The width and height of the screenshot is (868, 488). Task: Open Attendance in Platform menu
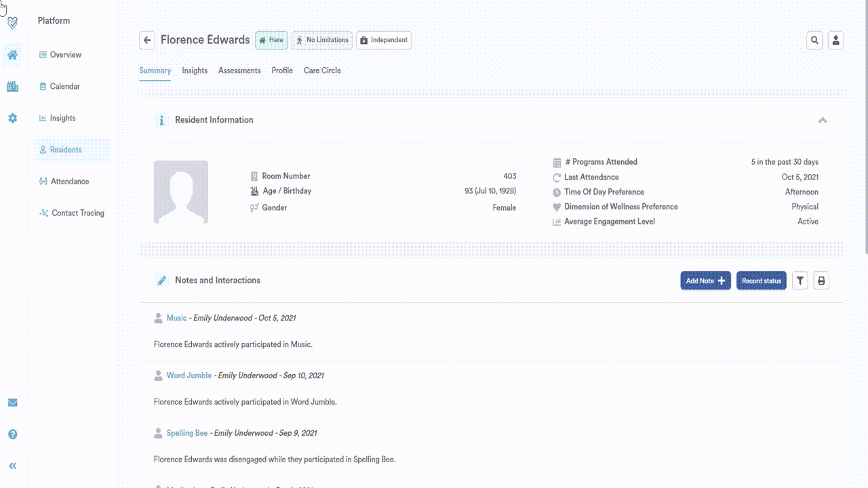click(x=64, y=182)
